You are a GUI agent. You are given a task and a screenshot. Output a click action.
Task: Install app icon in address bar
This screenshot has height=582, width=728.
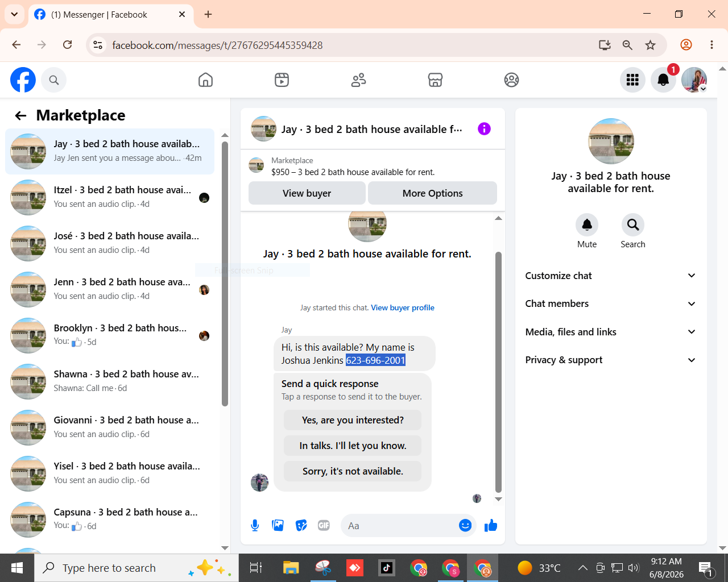click(x=605, y=45)
